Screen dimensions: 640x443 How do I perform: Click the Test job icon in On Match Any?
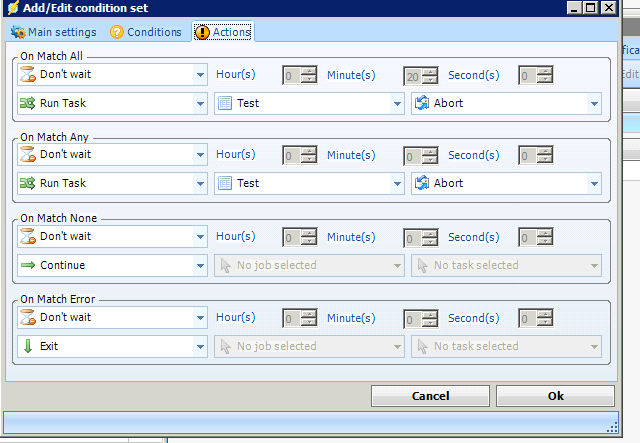[225, 183]
